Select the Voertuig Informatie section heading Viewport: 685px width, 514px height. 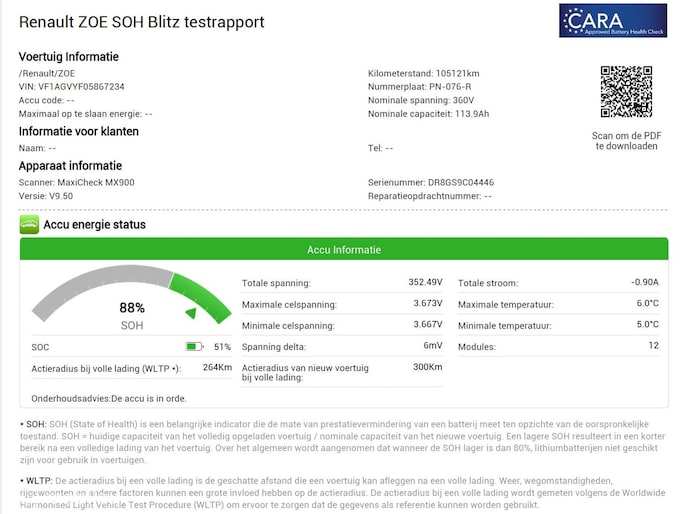68,57
